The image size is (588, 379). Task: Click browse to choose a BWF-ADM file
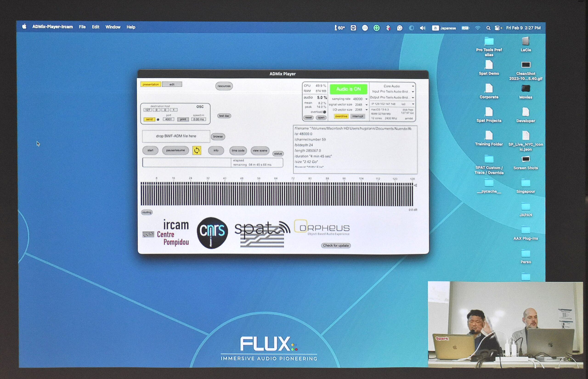click(x=218, y=137)
